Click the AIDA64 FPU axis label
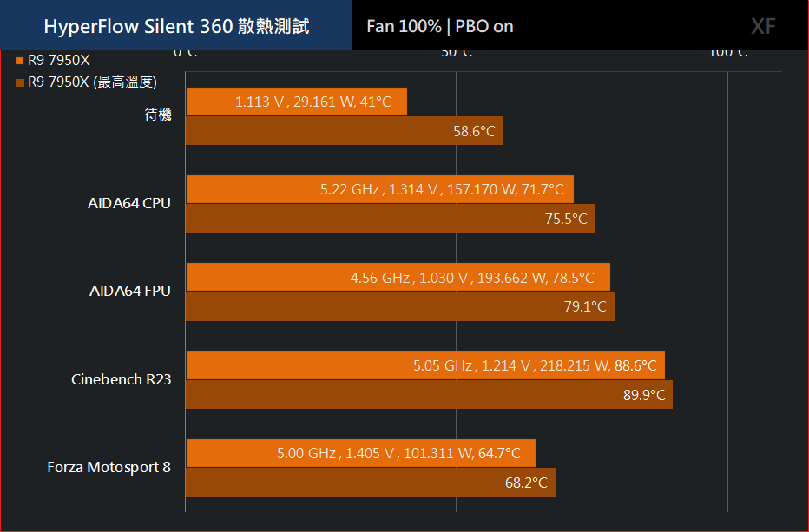 [x=130, y=291]
